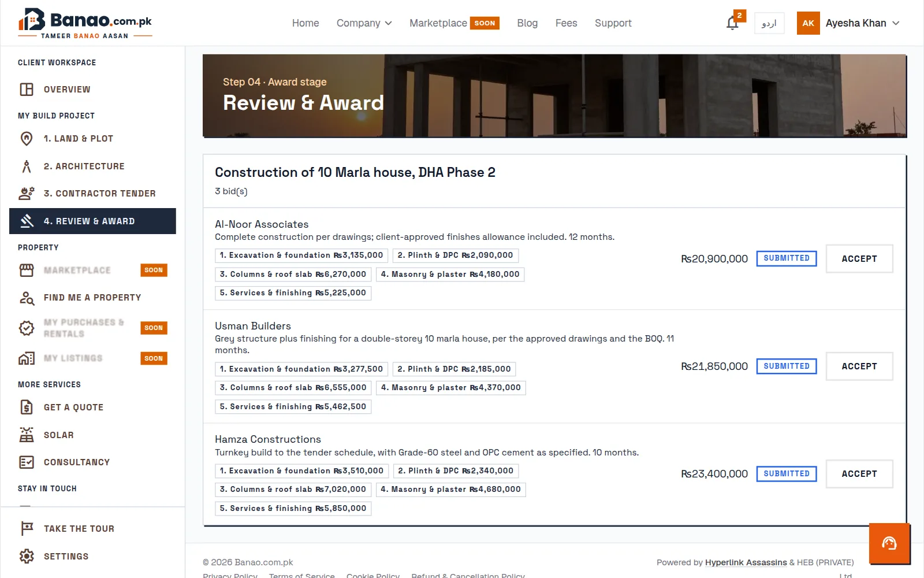Switch language to Urdu
The image size is (924, 578).
pyautogui.click(x=769, y=23)
